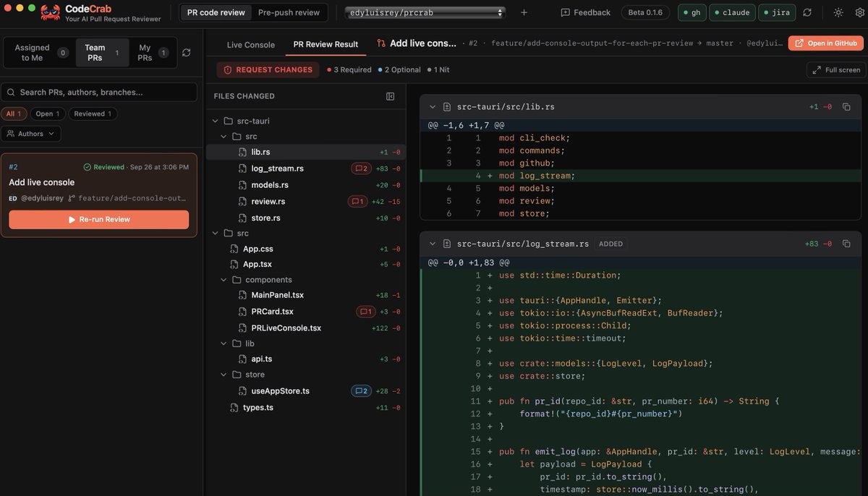This screenshot has height=496, width=868.
Task: Click the 2 Optional count label
Action: point(399,70)
